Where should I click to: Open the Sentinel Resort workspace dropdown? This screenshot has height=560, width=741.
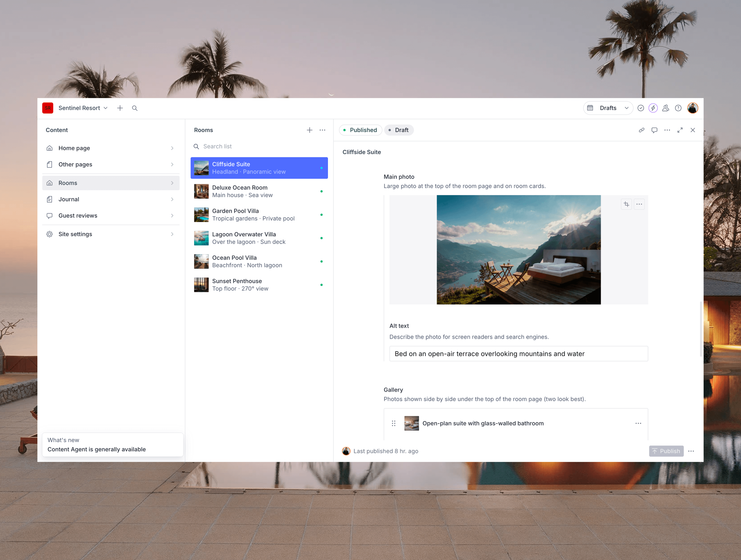pos(83,108)
